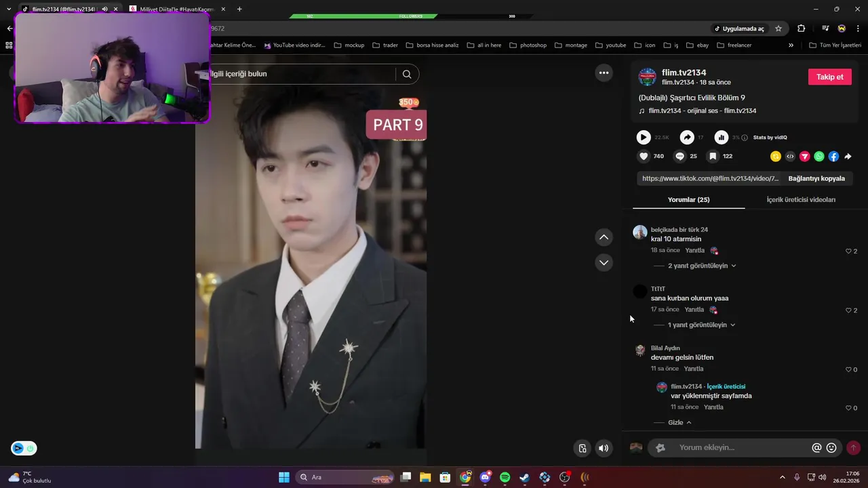Viewport: 868px width, 488px height.
Task: Like the 'kral 10 atarmisin' comment
Action: click(848, 251)
